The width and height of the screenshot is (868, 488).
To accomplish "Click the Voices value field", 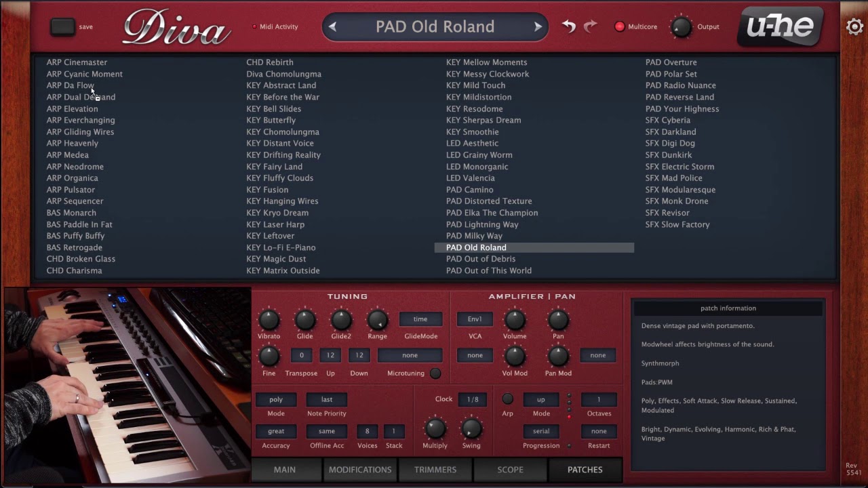I will pos(368,431).
